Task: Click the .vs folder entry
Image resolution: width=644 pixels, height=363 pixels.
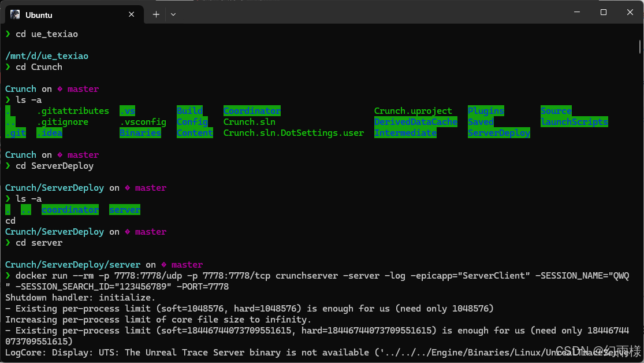Action: (127, 111)
